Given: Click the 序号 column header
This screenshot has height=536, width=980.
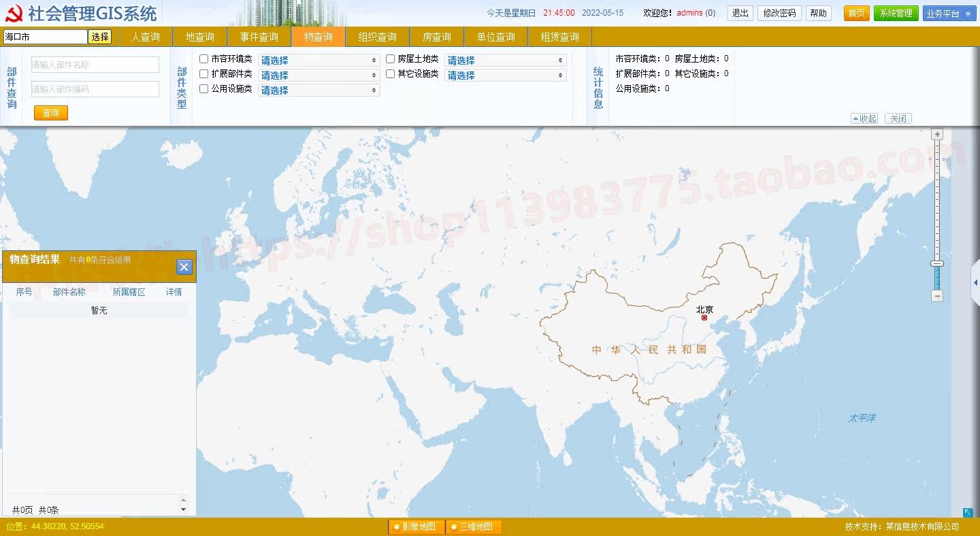Looking at the screenshot, I should 24,292.
